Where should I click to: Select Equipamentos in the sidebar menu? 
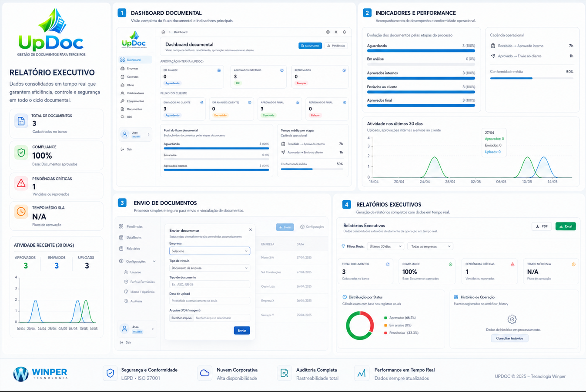coord(135,101)
